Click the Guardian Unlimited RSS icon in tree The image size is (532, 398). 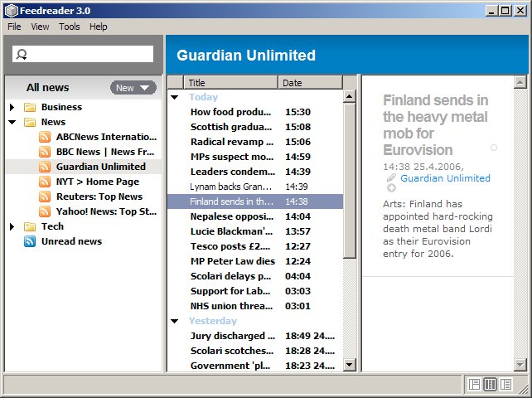tap(45, 167)
